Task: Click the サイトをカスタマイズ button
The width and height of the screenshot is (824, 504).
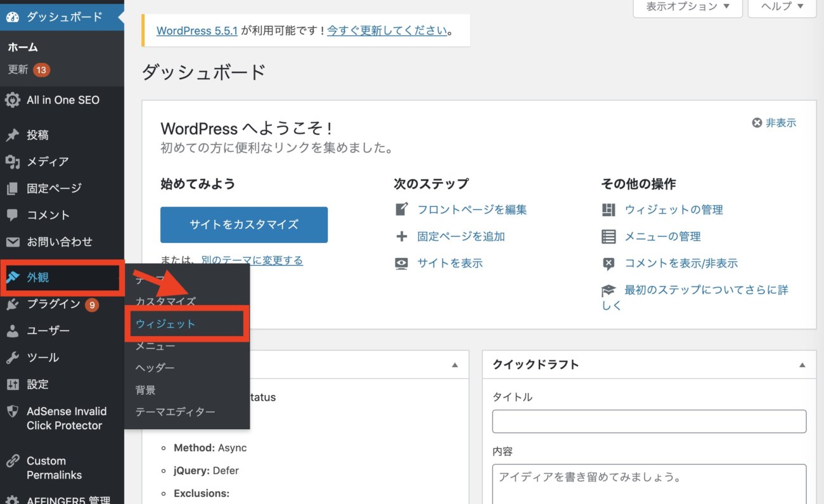Action: tap(243, 224)
